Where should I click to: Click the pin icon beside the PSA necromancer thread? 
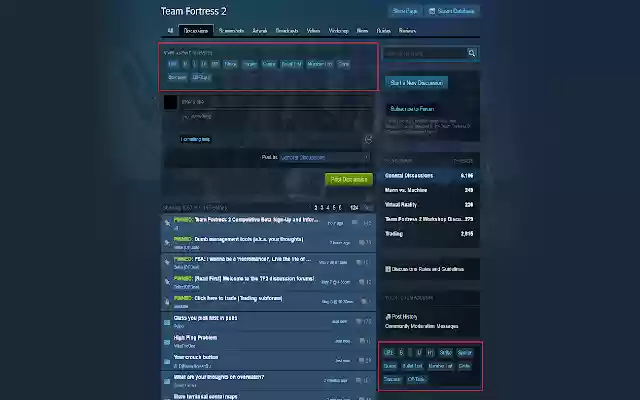pos(167,262)
